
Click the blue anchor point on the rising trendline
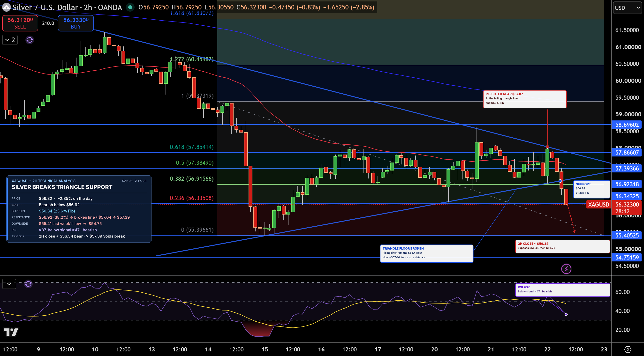560,181
